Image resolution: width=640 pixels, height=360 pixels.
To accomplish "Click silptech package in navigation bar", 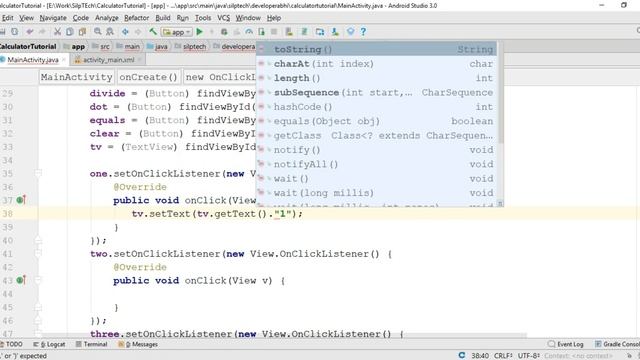I will coord(191,47).
